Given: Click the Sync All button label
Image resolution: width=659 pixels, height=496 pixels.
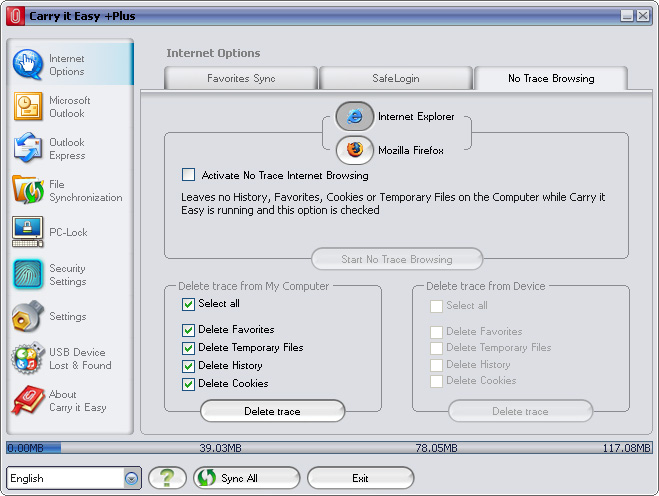Looking at the screenshot, I should pyautogui.click(x=239, y=478).
